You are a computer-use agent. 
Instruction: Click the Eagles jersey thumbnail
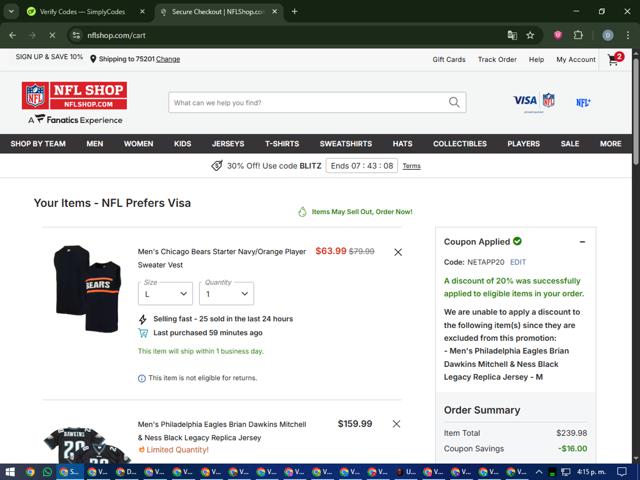click(86, 444)
